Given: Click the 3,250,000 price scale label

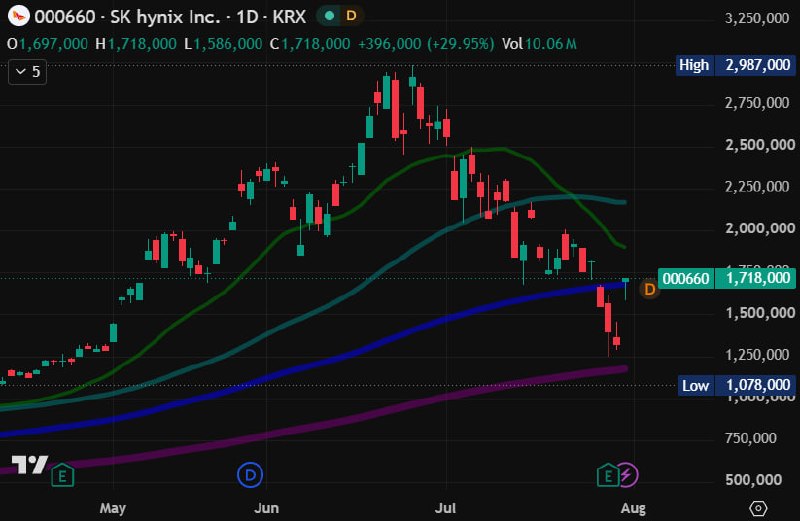Looking at the screenshot, I should [757, 18].
